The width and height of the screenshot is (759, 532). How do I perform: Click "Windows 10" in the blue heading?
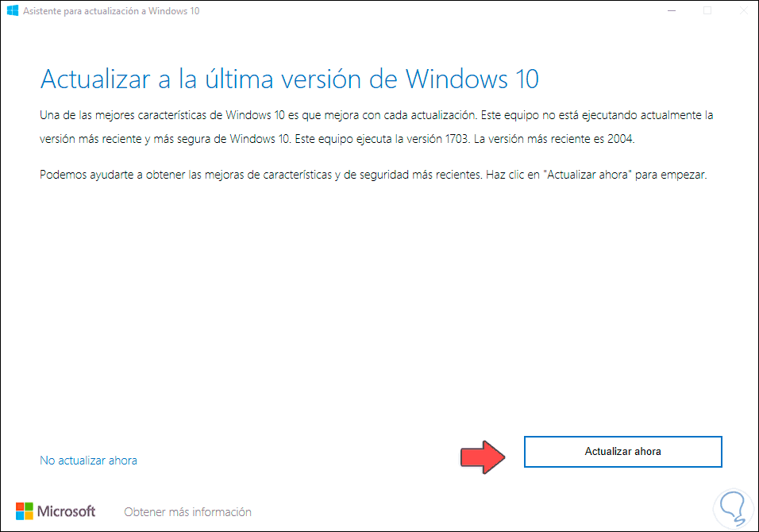coord(472,79)
